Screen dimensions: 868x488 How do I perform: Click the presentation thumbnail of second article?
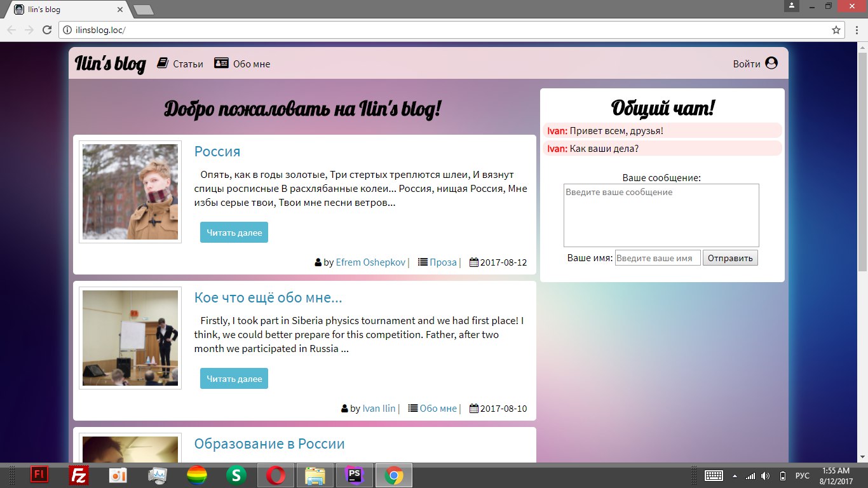(x=130, y=338)
